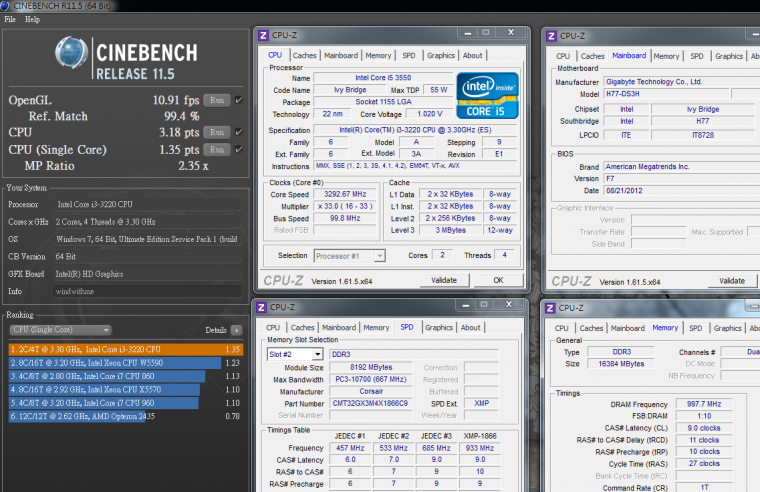Click the CPU-Z icon in top-left window title
Screen dimensions: 760x492
coord(263,35)
